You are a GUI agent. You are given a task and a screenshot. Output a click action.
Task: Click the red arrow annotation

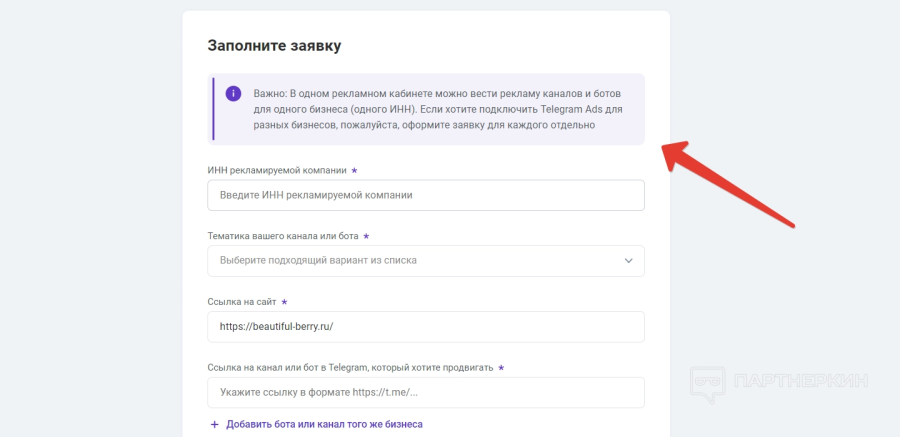click(x=728, y=184)
